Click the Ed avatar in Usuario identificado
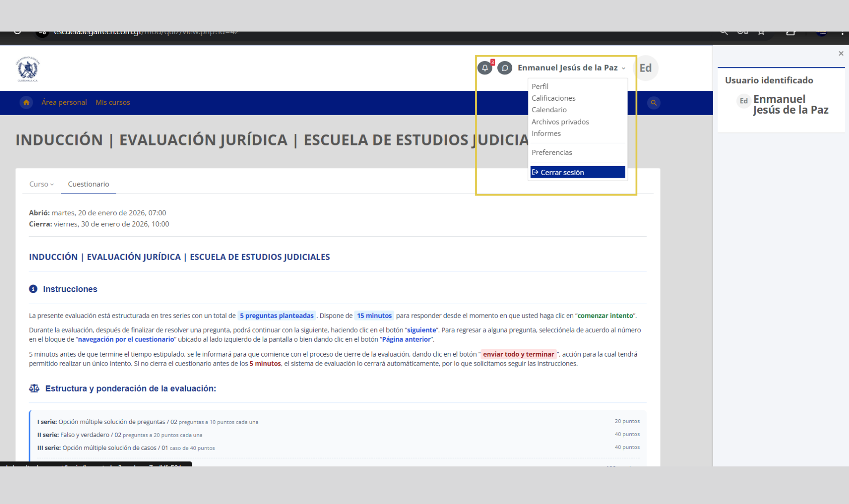Viewport: 849px width, 504px height. 743,101
